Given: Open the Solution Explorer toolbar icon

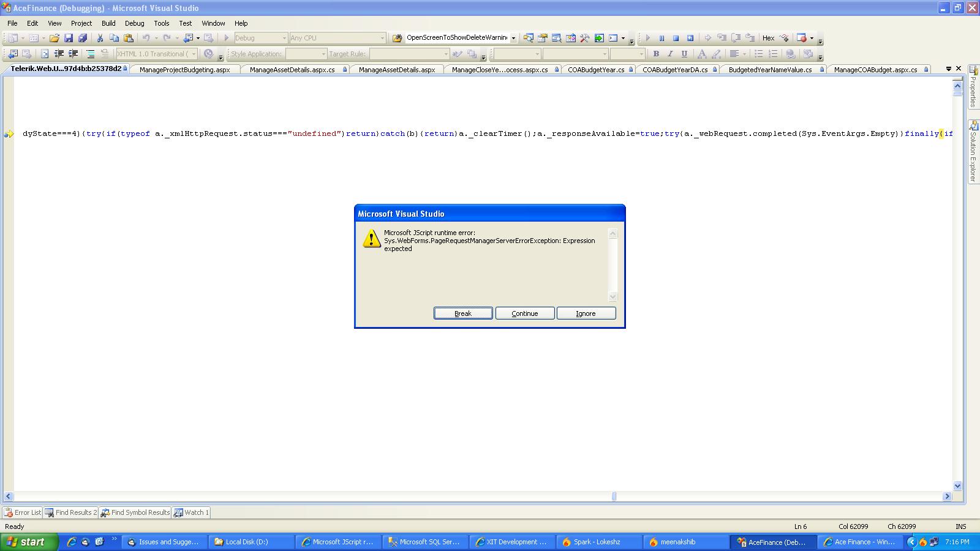Looking at the screenshot, I should [x=528, y=38].
